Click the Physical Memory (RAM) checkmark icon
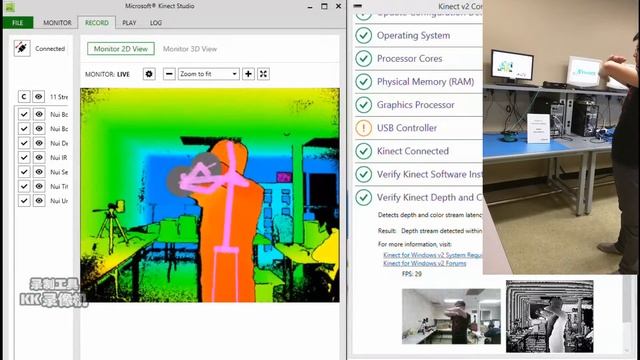The width and height of the screenshot is (640, 360). pos(363,82)
